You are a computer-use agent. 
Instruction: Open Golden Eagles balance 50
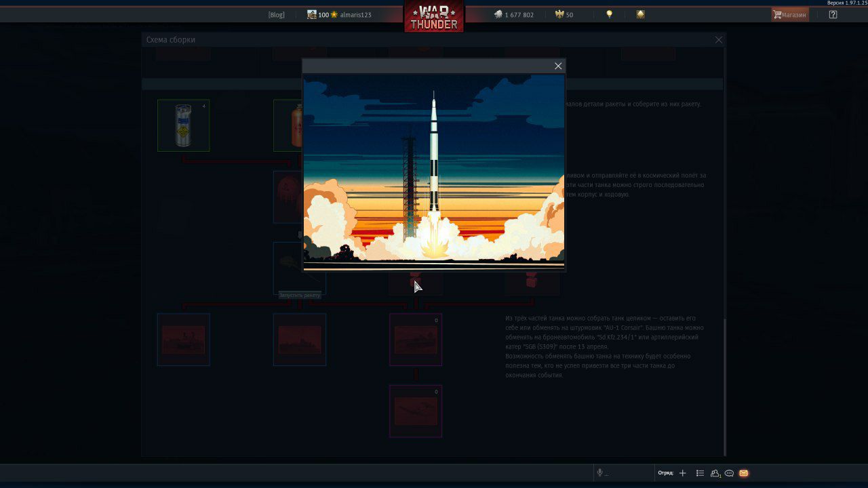pyautogui.click(x=564, y=15)
